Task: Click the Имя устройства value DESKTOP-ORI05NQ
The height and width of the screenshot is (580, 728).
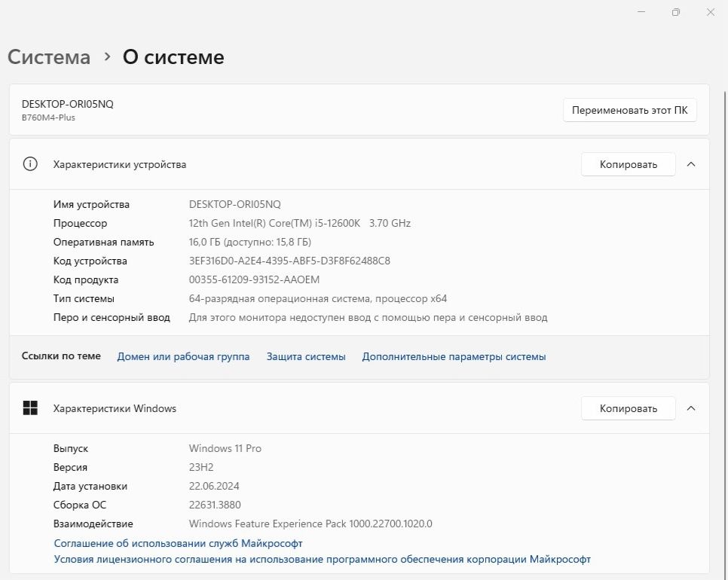Action: (x=235, y=204)
